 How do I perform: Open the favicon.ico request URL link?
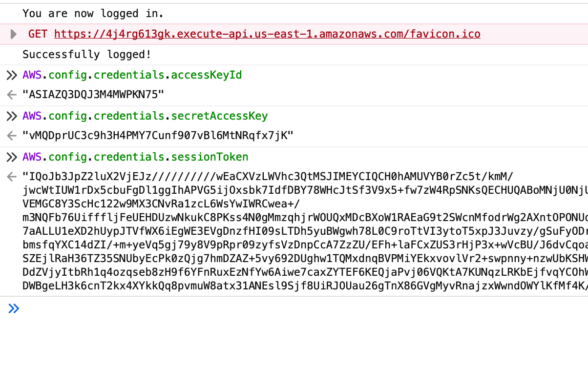pos(267,34)
